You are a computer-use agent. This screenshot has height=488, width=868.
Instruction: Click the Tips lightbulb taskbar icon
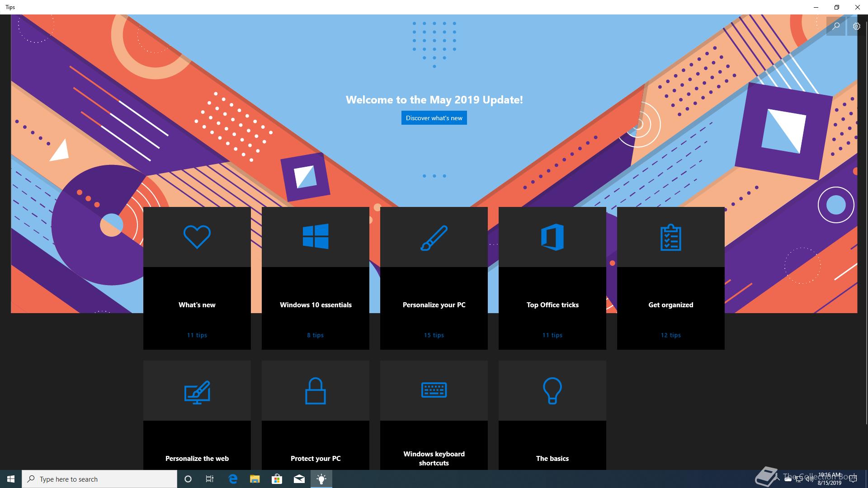[321, 479]
